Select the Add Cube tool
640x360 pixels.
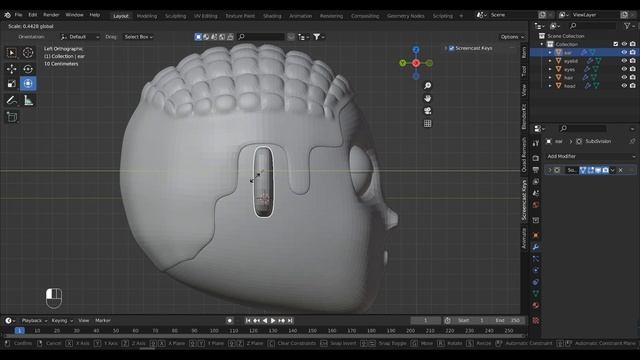[12, 117]
